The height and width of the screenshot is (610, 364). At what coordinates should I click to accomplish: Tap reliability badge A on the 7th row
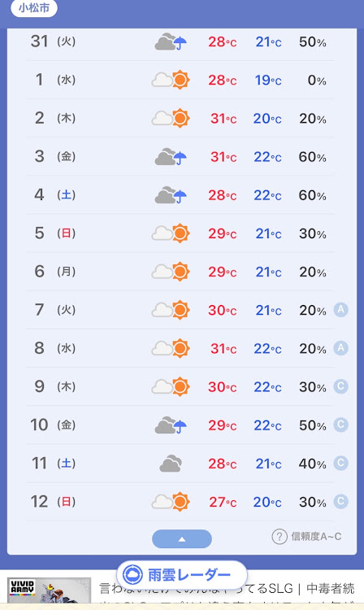pos(340,310)
